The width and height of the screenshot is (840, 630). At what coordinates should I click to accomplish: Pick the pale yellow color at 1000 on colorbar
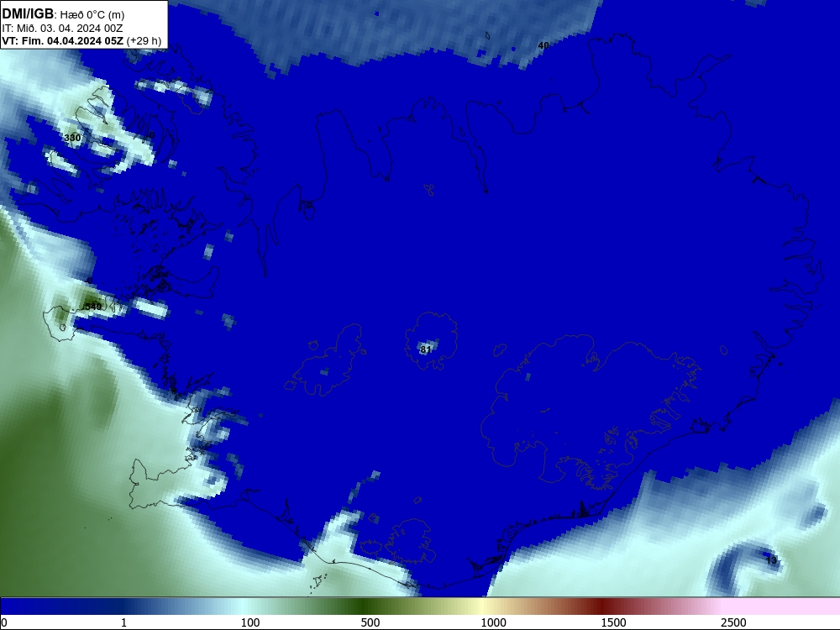click(485, 606)
